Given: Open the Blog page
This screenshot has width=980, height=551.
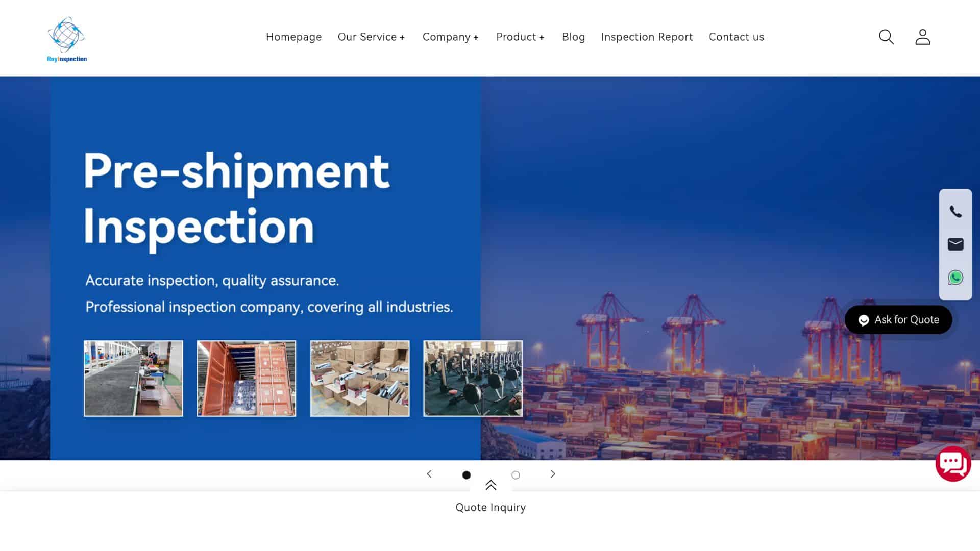Looking at the screenshot, I should [x=573, y=37].
